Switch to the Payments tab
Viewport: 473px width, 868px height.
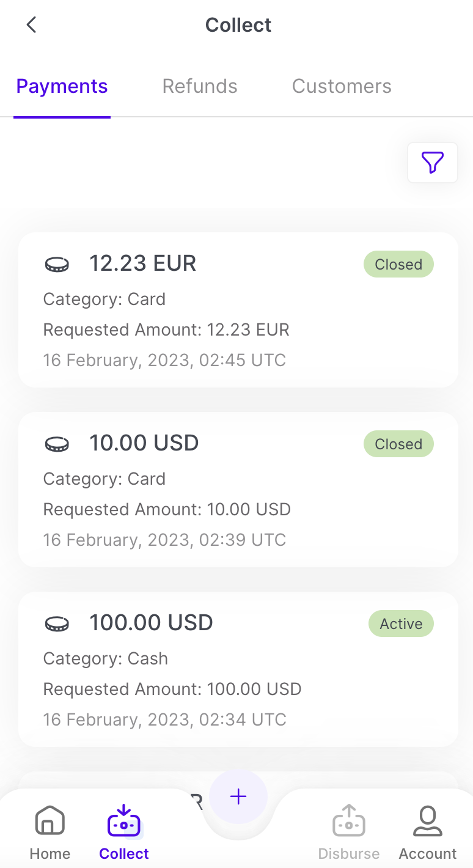pyautogui.click(x=62, y=86)
